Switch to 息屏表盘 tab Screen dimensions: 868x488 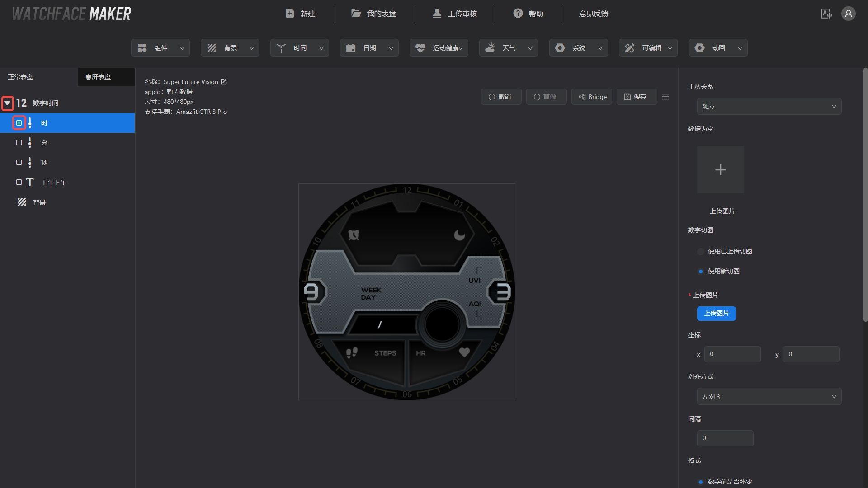pos(98,77)
